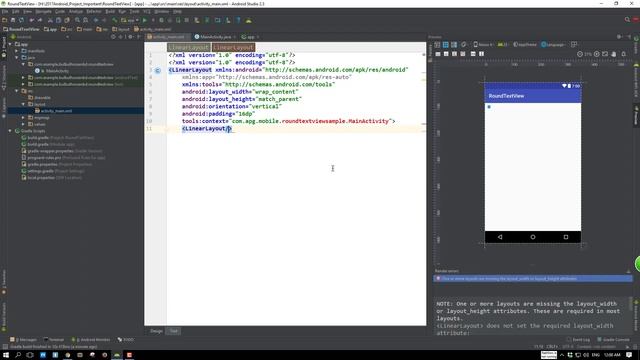This screenshot has height=360, width=640.
Task: Click the Find magnifier toolbar icon
Action: pos(77,20)
